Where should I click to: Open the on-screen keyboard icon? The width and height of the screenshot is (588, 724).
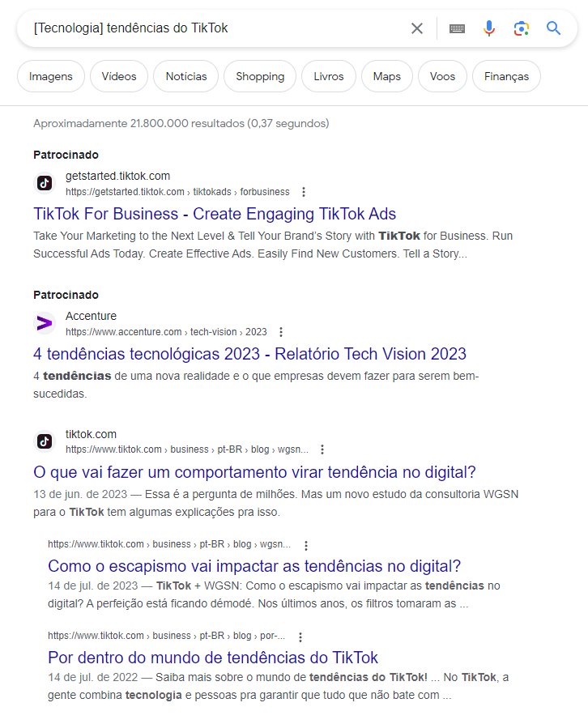click(x=457, y=28)
